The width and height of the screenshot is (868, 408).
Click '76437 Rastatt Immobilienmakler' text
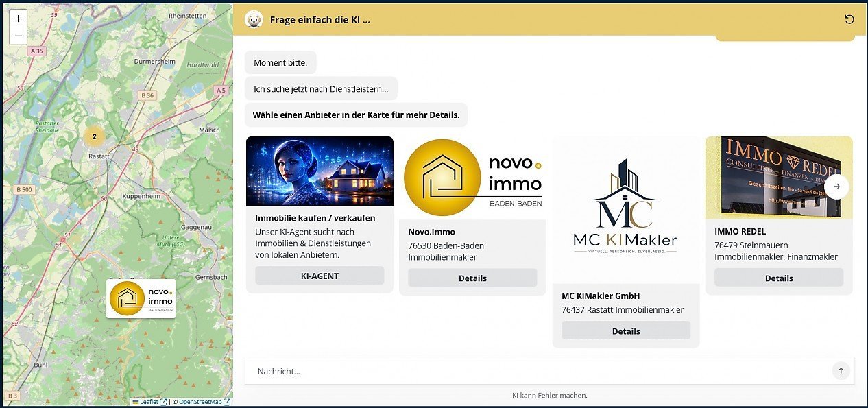pyautogui.click(x=623, y=309)
